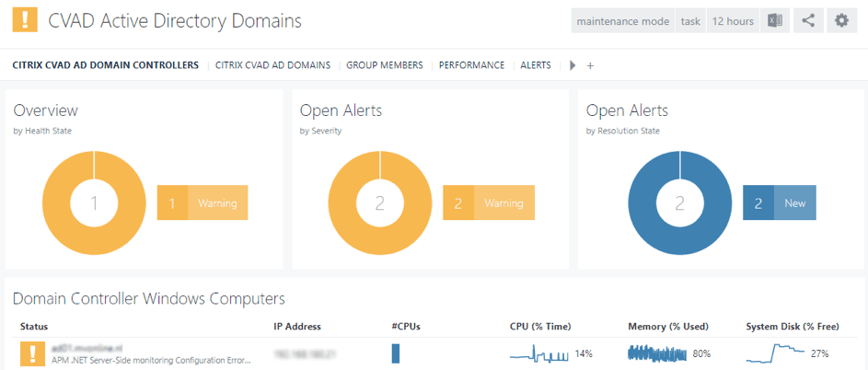The image size is (868, 370).
Task: Click the warning status icon in the controller row
Action: pos(31,353)
